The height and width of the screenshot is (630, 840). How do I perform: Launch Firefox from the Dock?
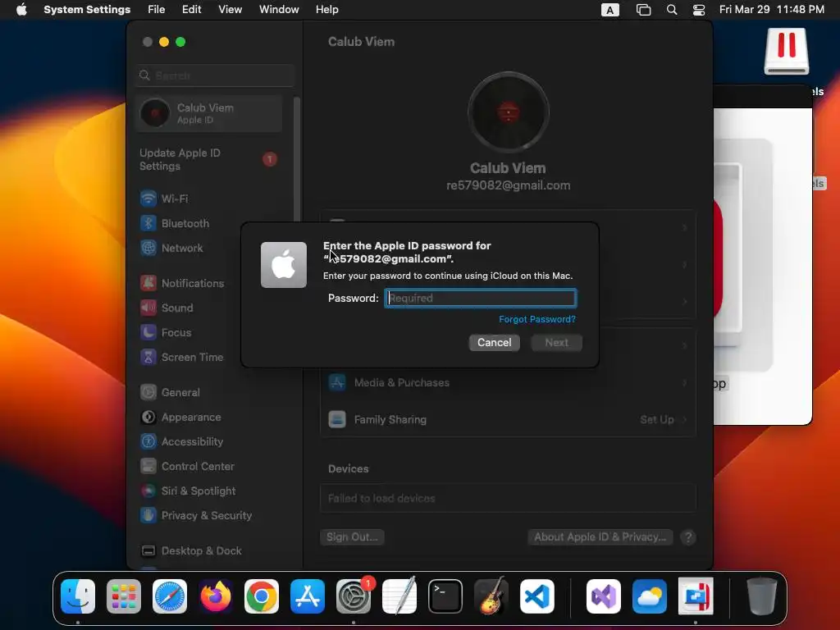point(216,596)
